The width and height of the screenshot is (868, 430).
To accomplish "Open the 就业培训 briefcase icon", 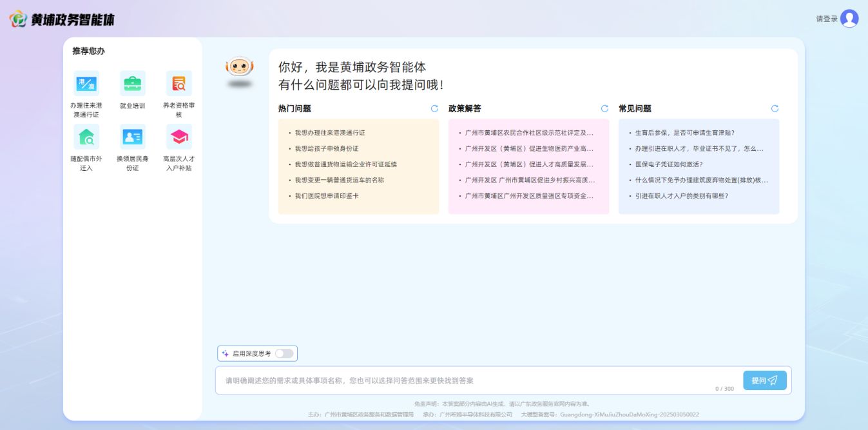I will point(133,84).
